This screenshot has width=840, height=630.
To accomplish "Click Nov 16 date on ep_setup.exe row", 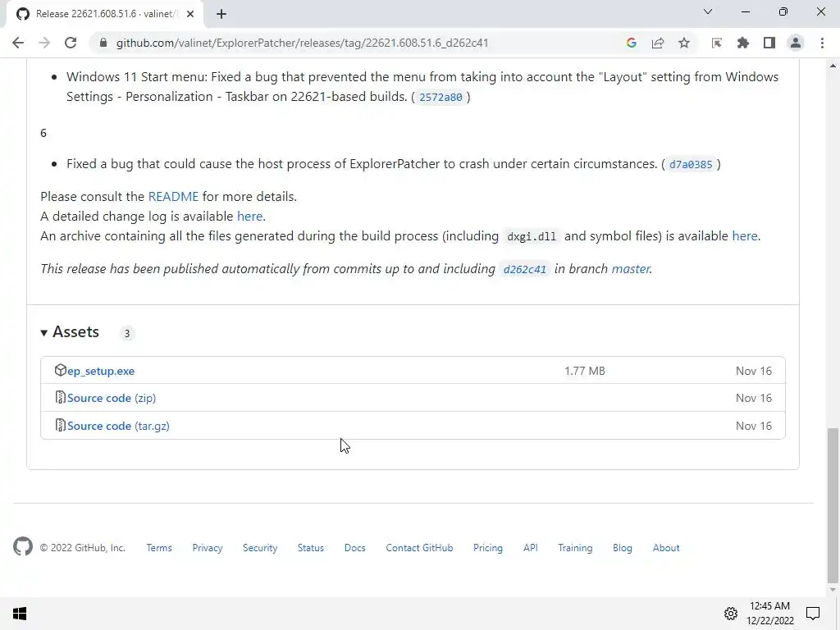I will coord(754,371).
